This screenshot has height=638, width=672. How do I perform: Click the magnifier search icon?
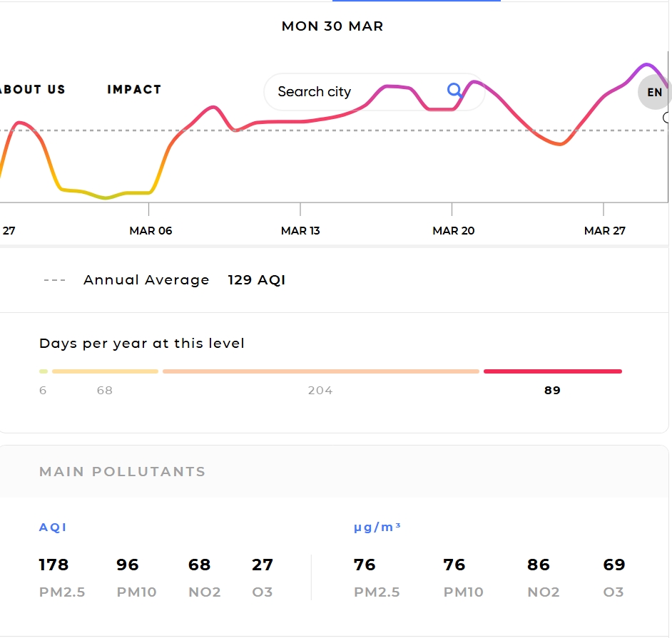(454, 91)
